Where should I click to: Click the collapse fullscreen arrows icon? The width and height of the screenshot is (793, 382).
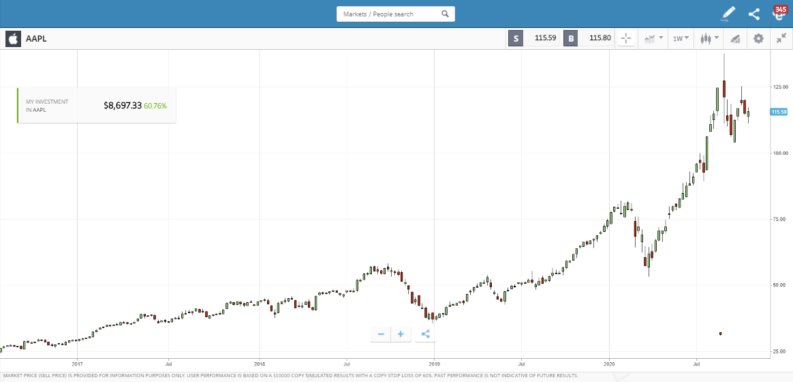click(x=781, y=39)
